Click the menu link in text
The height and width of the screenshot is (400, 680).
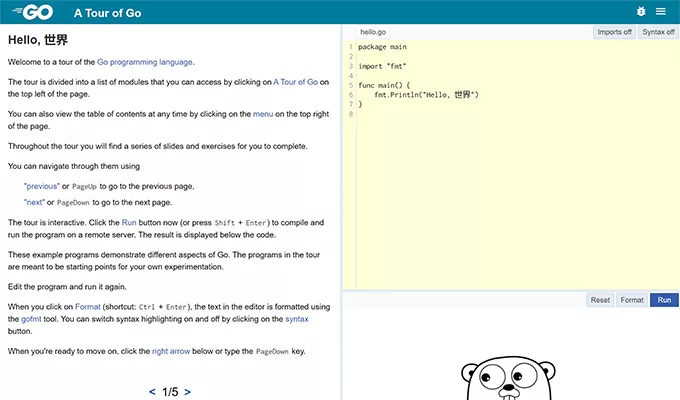(263, 114)
